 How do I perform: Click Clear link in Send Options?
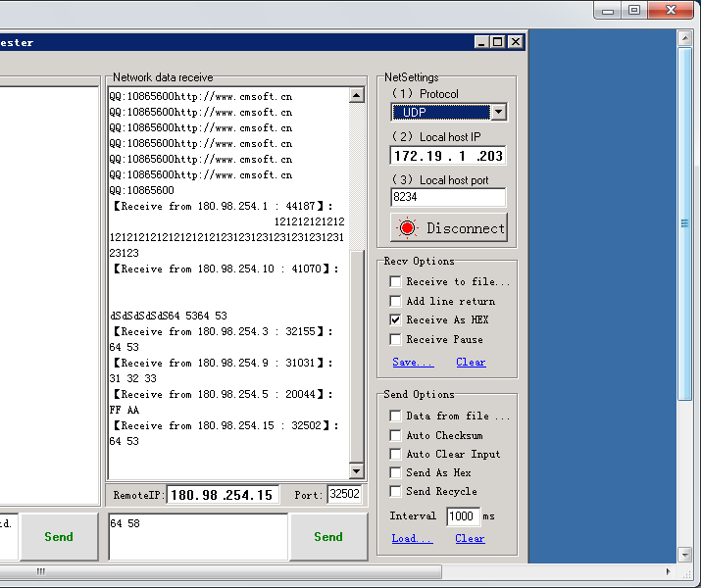tap(470, 538)
